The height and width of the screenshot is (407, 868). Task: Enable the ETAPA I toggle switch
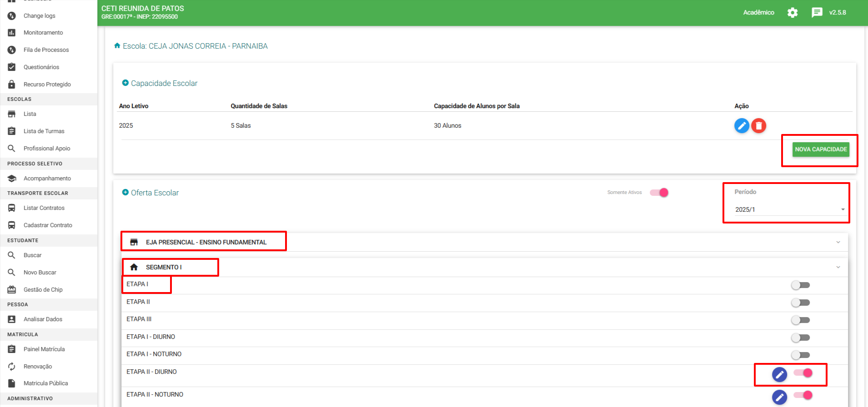coord(800,285)
